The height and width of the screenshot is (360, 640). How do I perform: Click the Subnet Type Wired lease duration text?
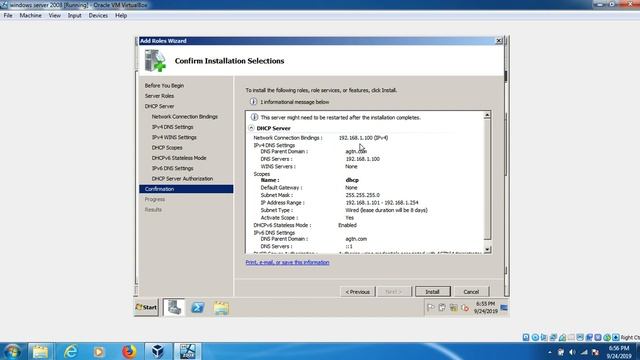coord(386,210)
